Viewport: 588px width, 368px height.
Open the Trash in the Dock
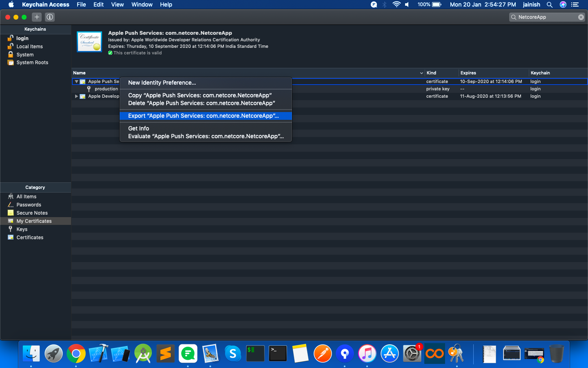tap(556, 354)
